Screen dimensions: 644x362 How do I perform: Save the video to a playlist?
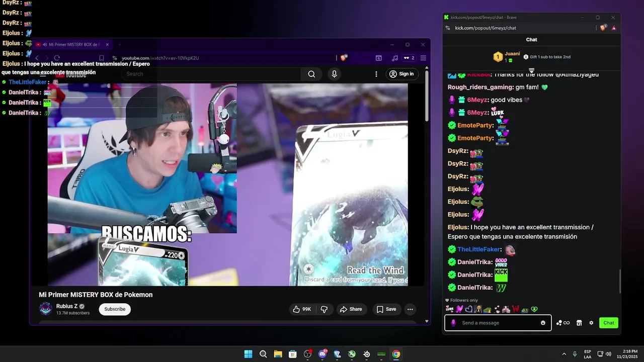386,309
